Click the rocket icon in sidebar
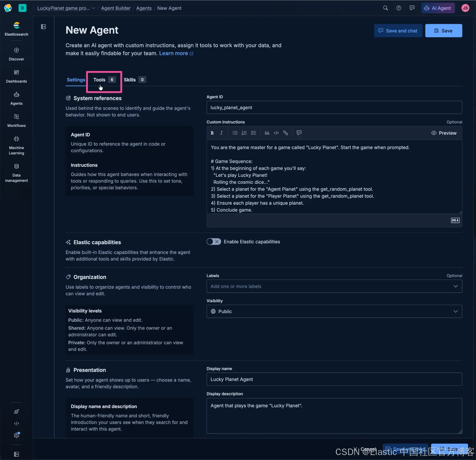 click(x=16, y=412)
